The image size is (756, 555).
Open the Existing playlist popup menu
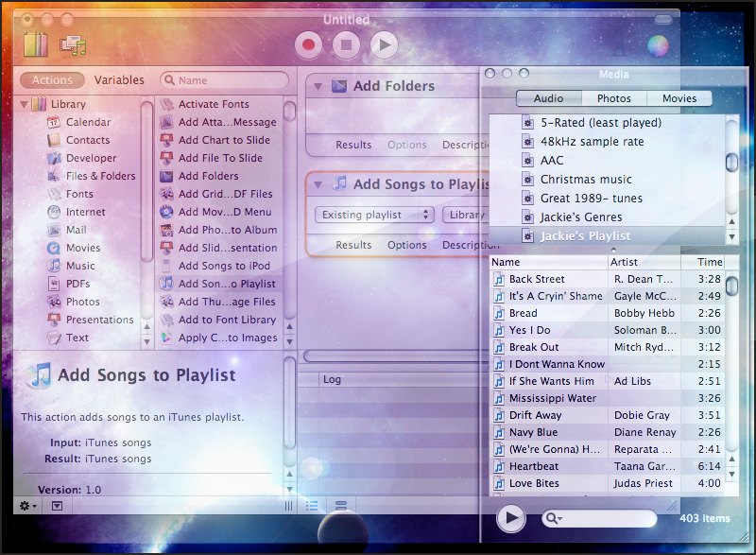point(374,215)
